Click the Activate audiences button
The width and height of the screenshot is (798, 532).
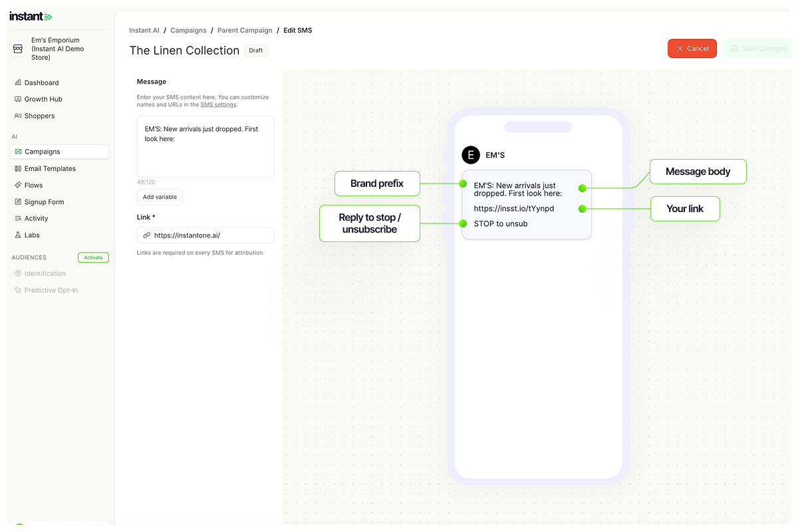93,257
